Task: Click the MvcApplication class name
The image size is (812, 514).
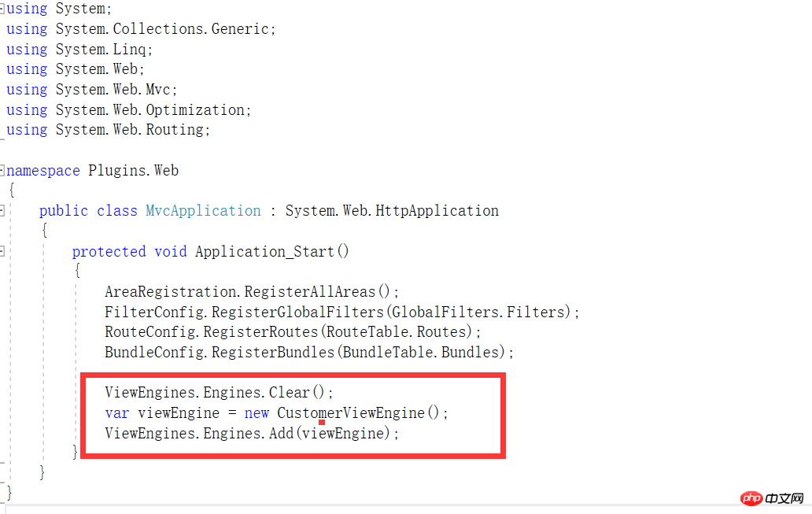Action: [x=203, y=211]
